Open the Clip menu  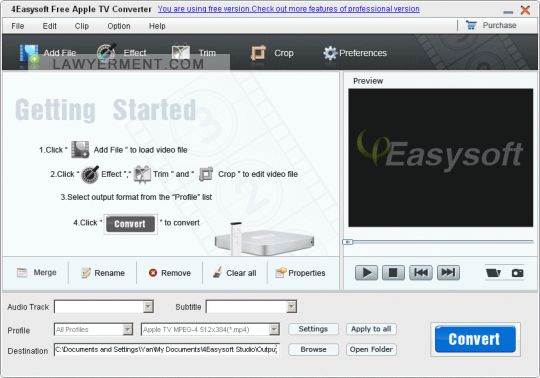tap(82, 26)
